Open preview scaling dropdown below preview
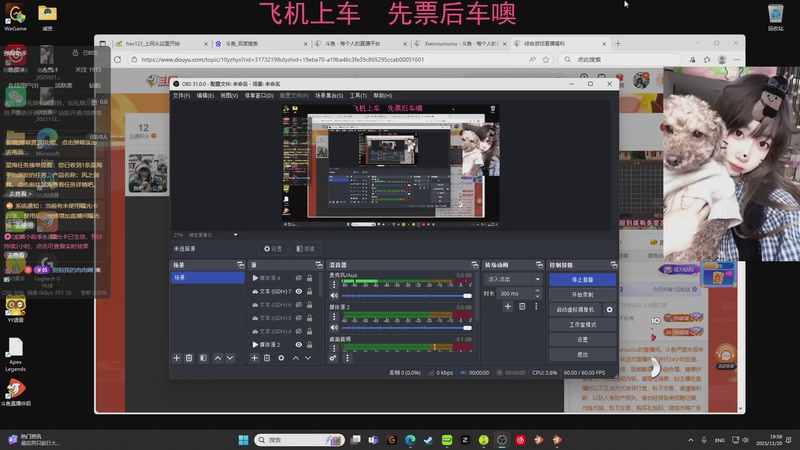The width and height of the screenshot is (800, 450). point(235,235)
